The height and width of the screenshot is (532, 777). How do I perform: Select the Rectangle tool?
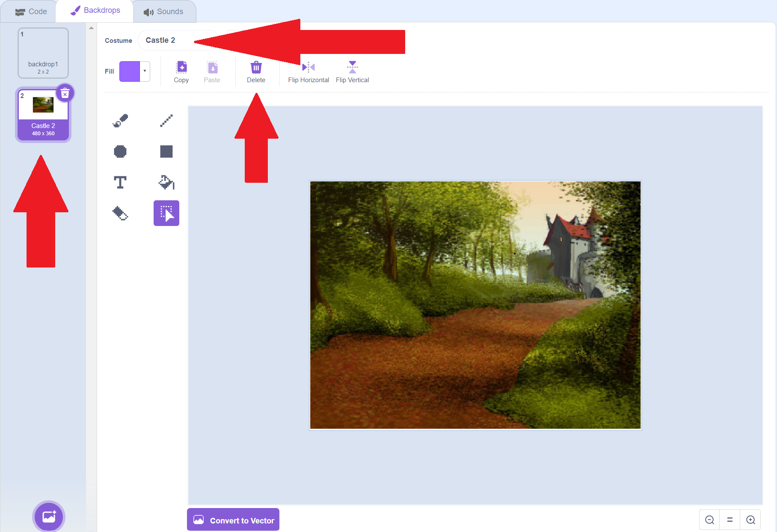(166, 152)
